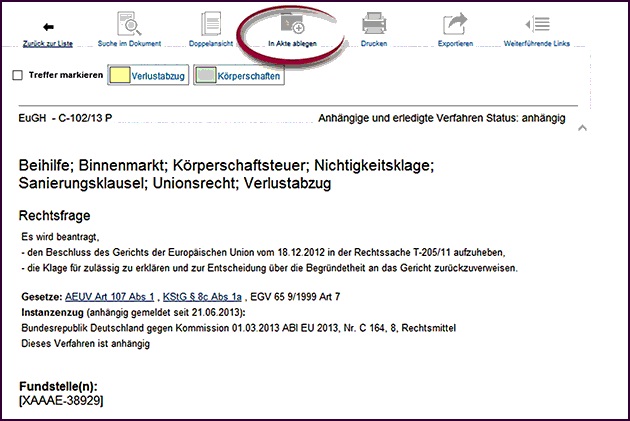This screenshot has height=421, width=630.
Task: Click the back arrow icon to return to list
Action: click(48, 25)
